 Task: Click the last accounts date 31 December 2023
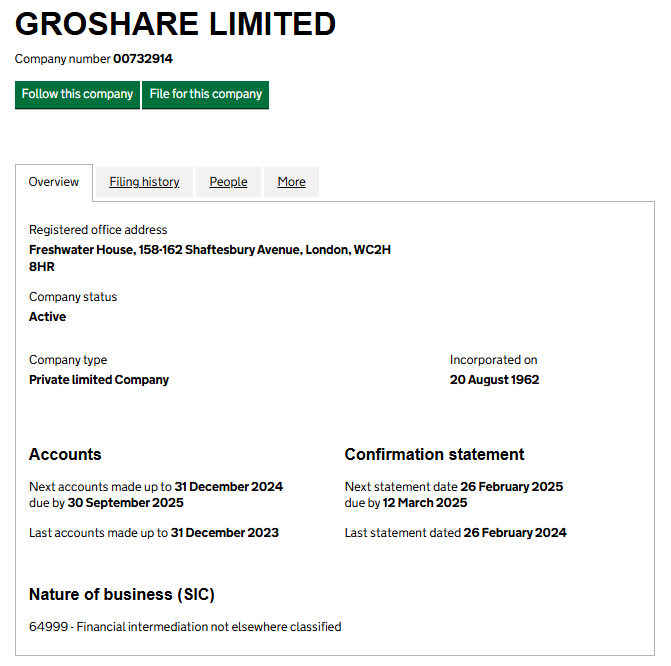click(224, 533)
